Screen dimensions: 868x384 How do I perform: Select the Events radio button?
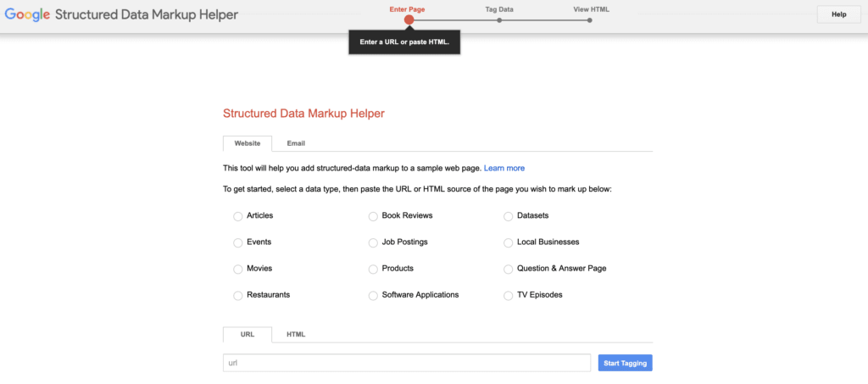coord(238,243)
